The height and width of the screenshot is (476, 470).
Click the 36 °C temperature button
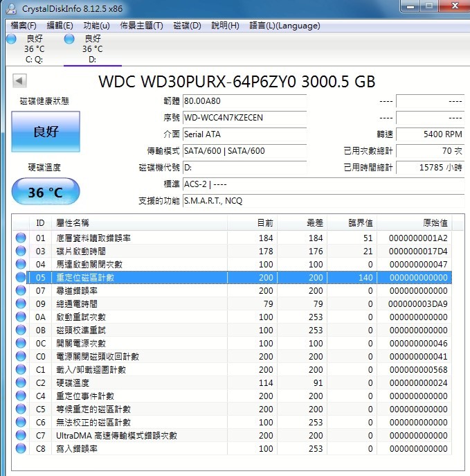tap(46, 191)
